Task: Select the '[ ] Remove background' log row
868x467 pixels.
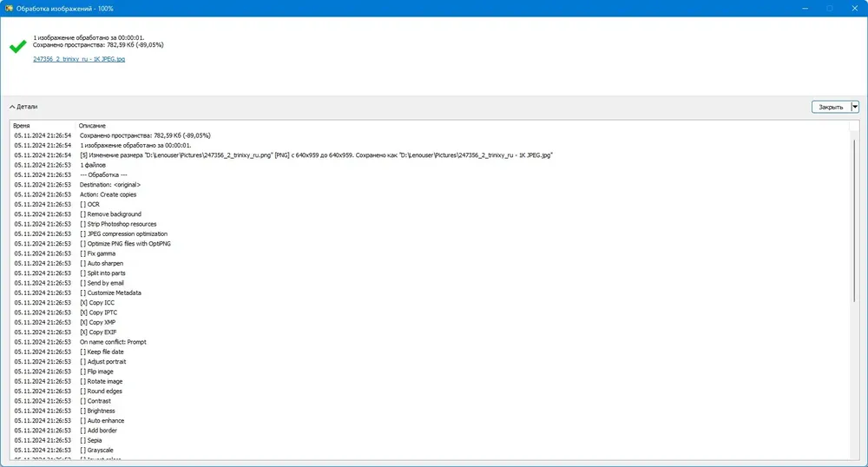Action: coord(430,214)
